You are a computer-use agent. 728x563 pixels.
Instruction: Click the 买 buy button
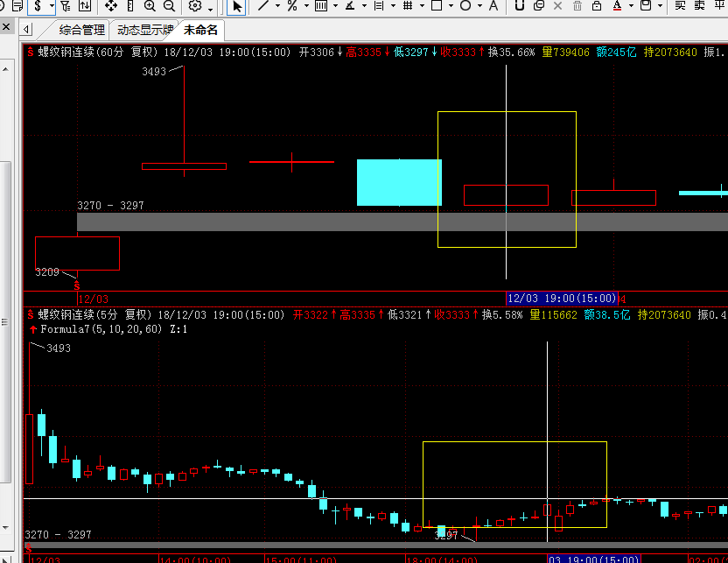click(680, 5)
